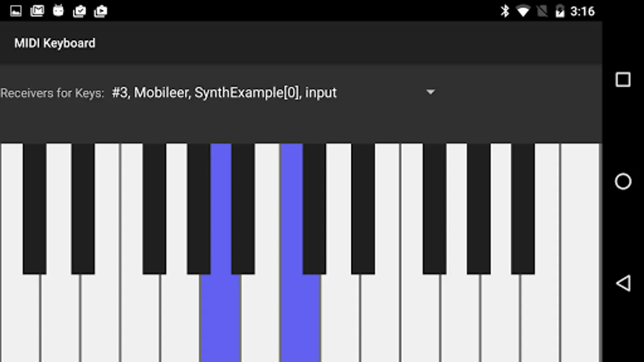Image resolution: width=644 pixels, height=362 pixels.
Task: Tap the Gmail notification icon
Action: pyautogui.click(x=37, y=11)
